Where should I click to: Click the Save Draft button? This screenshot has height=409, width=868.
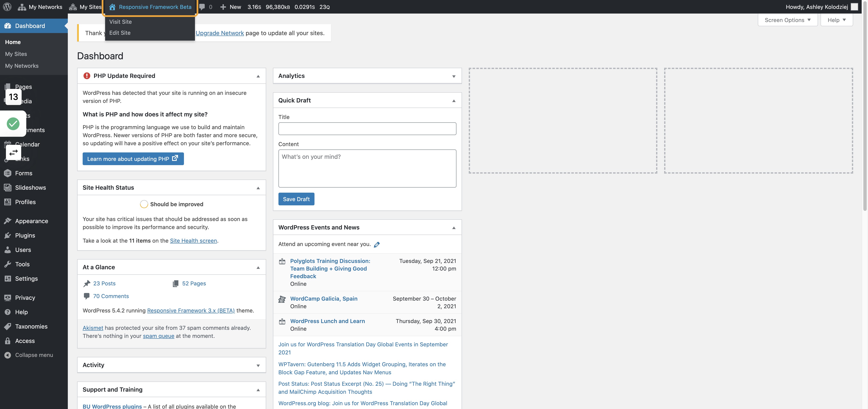pyautogui.click(x=296, y=199)
